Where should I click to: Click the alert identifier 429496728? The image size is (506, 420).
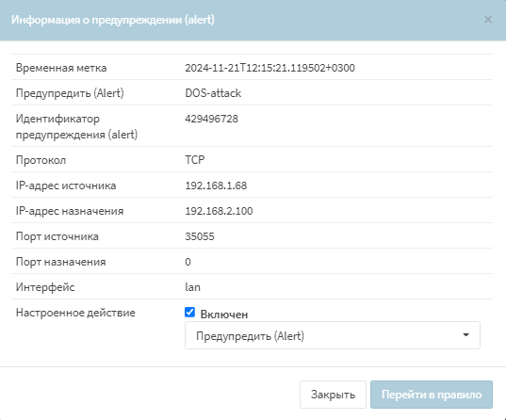[211, 119]
